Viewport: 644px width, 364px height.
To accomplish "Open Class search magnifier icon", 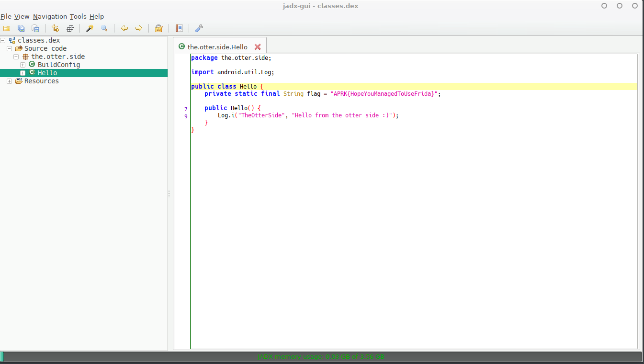I will (x=104, y=28).
